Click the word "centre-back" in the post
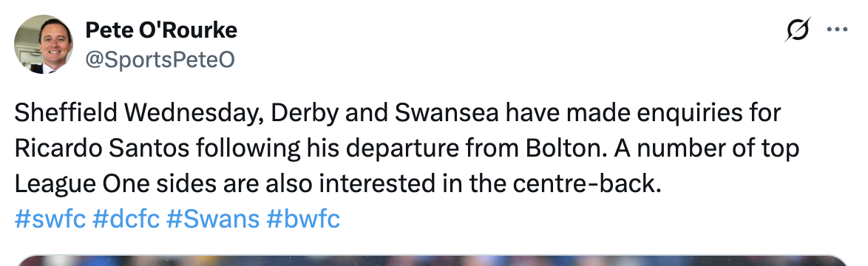This screenshot has width=868, height=266. click(587, 184)
